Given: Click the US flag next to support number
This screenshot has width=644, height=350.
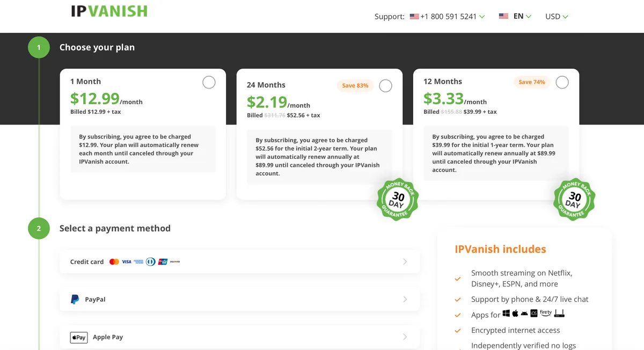Looking at the screenshot, I should pos(414,17).
